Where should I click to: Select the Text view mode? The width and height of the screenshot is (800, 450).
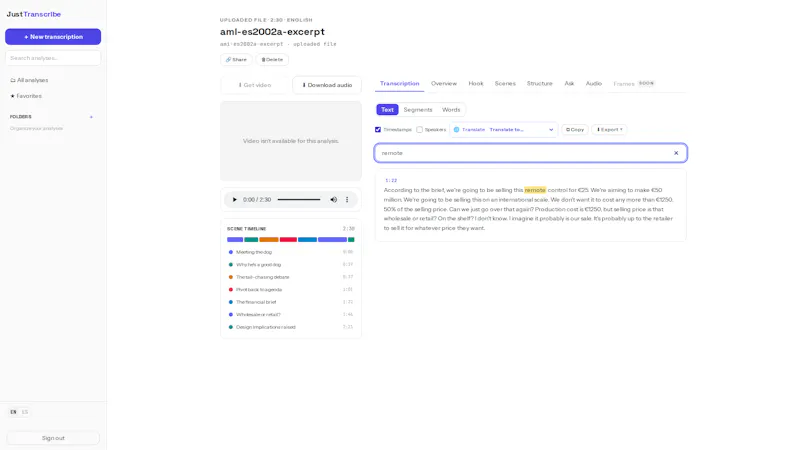click(x=387, y=110)
